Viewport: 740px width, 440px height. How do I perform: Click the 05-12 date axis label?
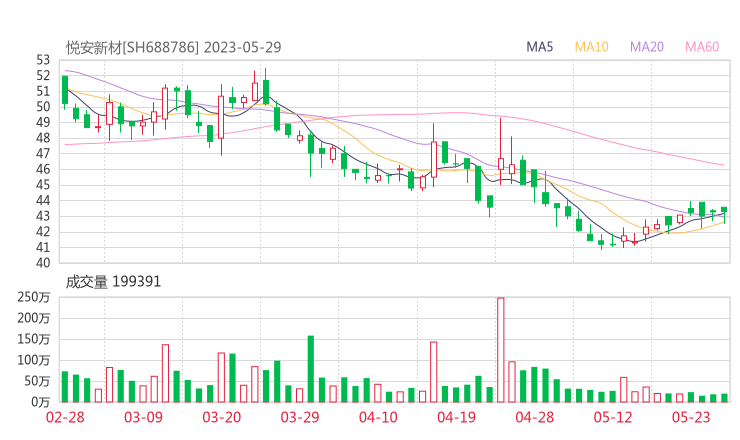[x=613, y=417]
